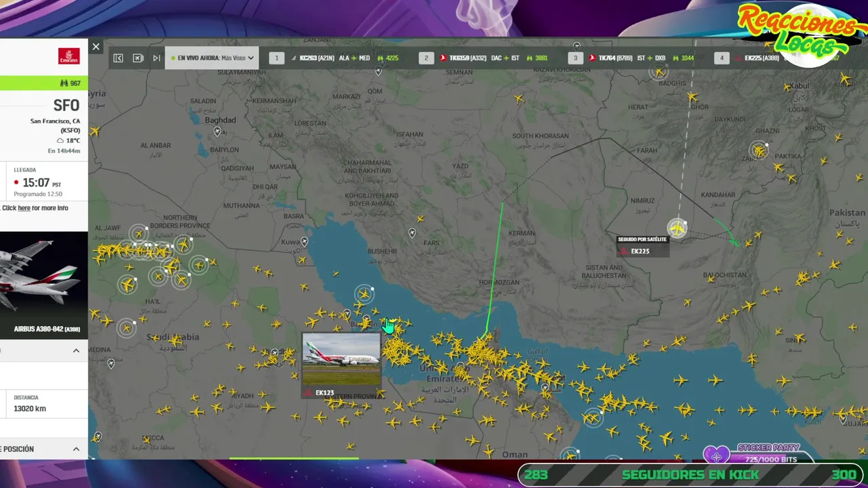Click the boxed X icon in the toolbar
Screen dimensions: 868x488
coord(138,58)
